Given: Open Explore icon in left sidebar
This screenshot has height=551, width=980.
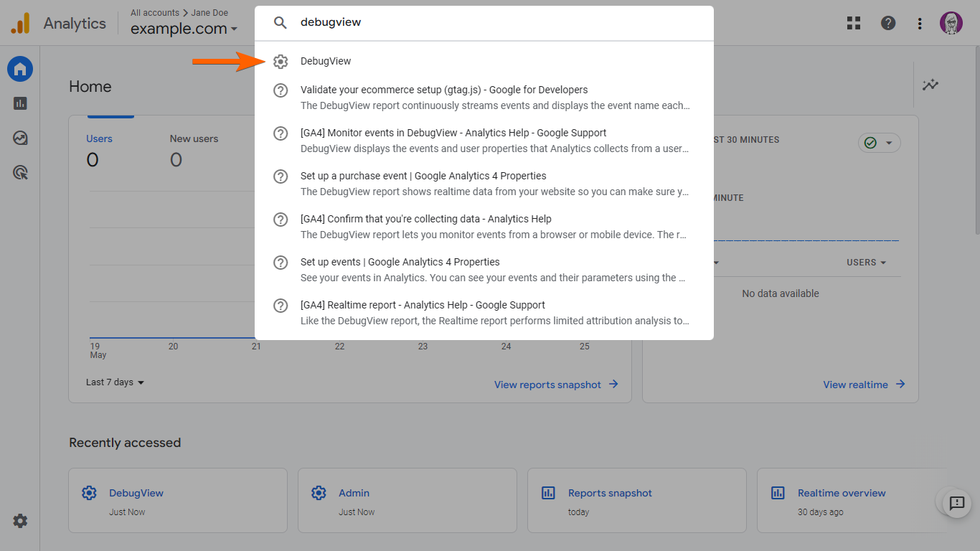Looking at the screenshot, I should pos(20,138).
